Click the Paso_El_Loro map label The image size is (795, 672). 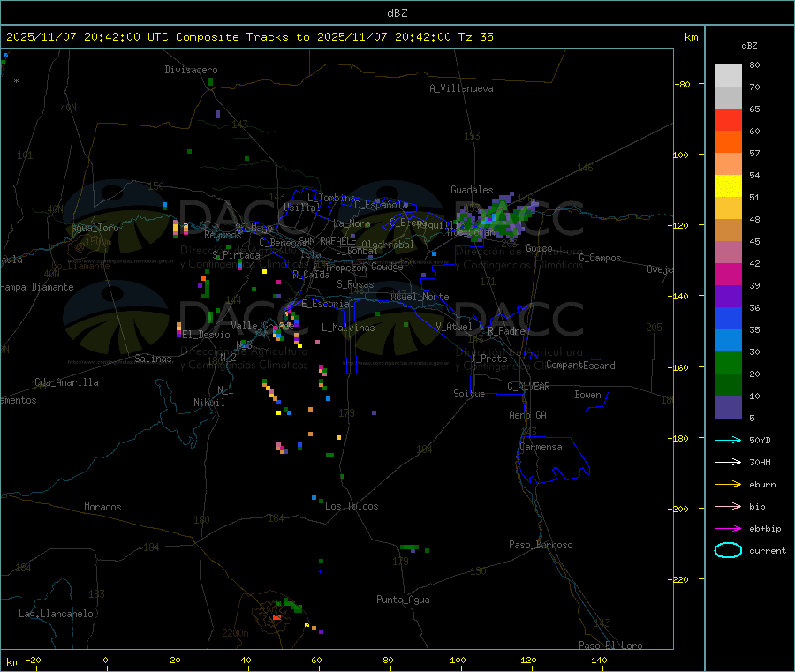[x=610, y=646]
